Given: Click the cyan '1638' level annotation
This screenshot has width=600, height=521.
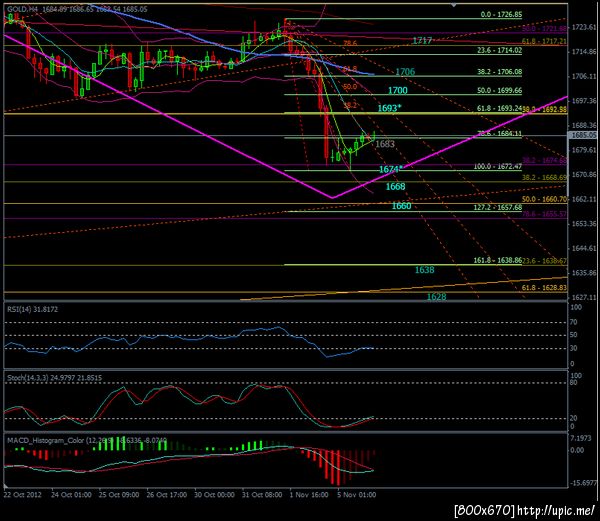Looking at the screenshot, I should (425, 270).
